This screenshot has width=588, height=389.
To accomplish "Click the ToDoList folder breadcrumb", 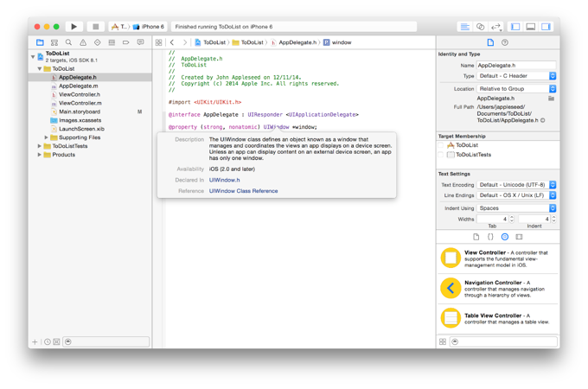I will click(248, 42).
